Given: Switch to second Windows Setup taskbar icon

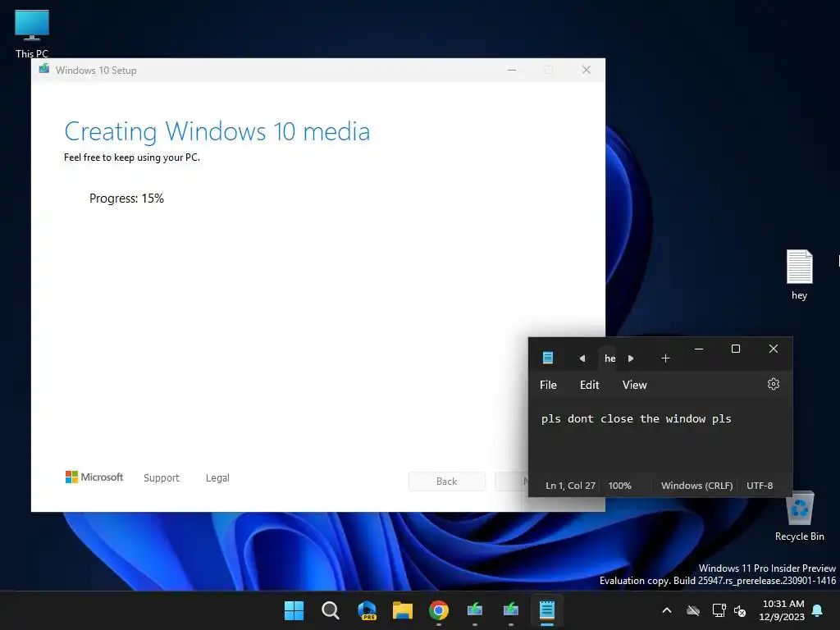Looking at the screenshot, I should coord(511,610).
